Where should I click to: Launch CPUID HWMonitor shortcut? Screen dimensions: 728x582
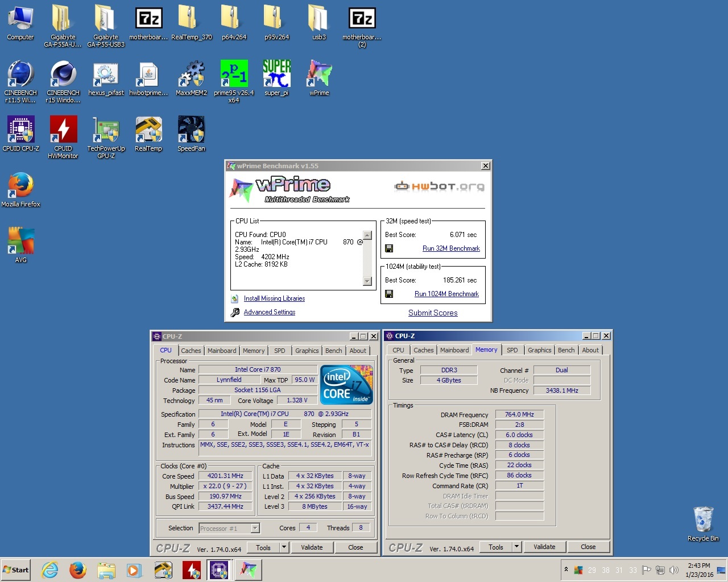click(63, 137)
